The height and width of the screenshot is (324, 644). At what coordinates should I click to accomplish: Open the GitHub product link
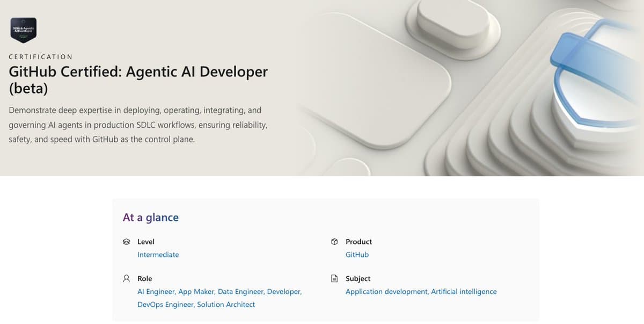357,255
